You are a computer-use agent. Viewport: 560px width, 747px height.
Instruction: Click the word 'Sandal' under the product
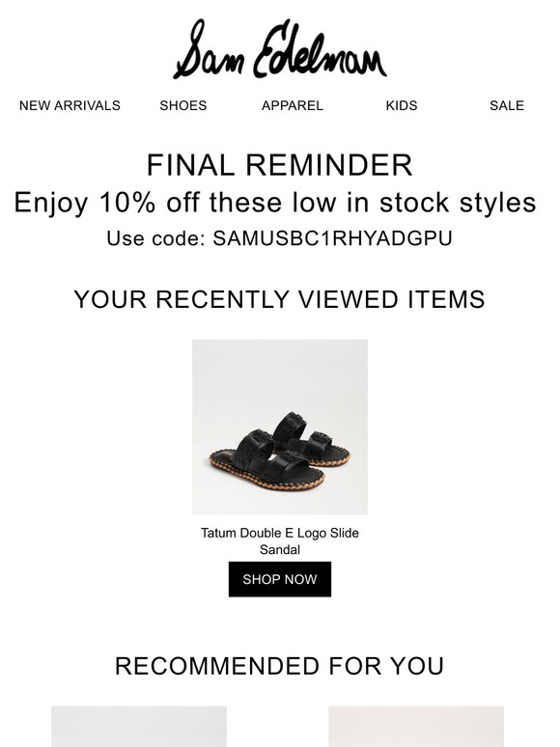coord(280,549)
